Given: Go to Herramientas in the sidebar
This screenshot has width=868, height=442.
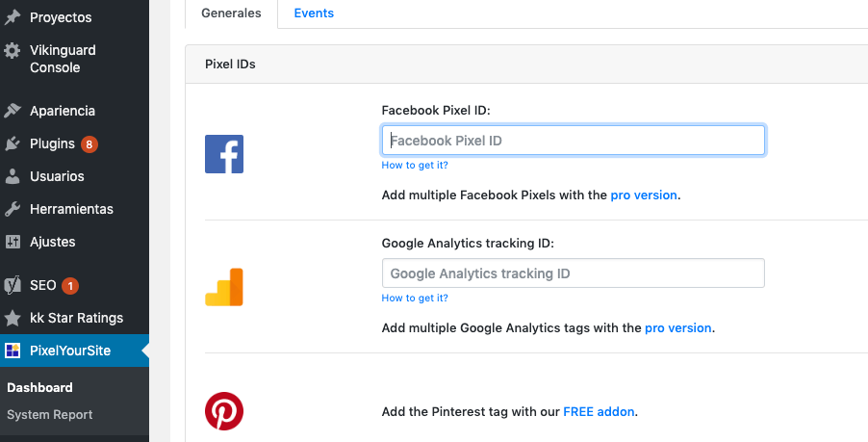Looking at the screenshot, I should click(x=71, y=209).
